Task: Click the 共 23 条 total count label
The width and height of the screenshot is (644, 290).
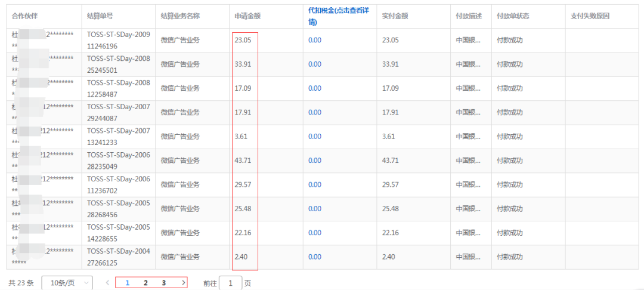Action: pos(21,283)
